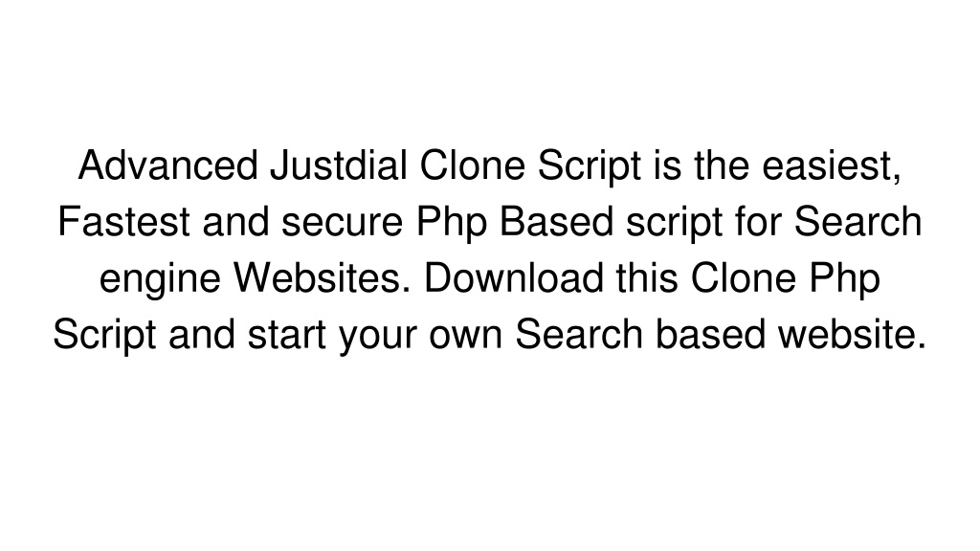Click the word "and" after Fastest

[x=235, y=222]
